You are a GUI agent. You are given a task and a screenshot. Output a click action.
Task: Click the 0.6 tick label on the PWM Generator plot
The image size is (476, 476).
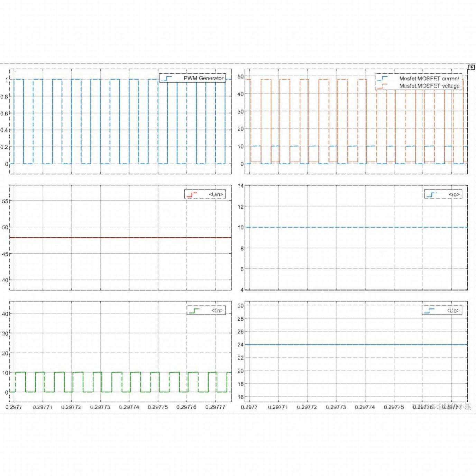(x=4, y=113)
